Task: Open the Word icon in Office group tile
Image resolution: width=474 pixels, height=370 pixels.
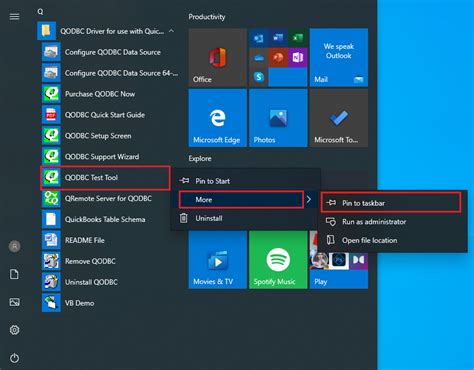Action: point(278,38)
